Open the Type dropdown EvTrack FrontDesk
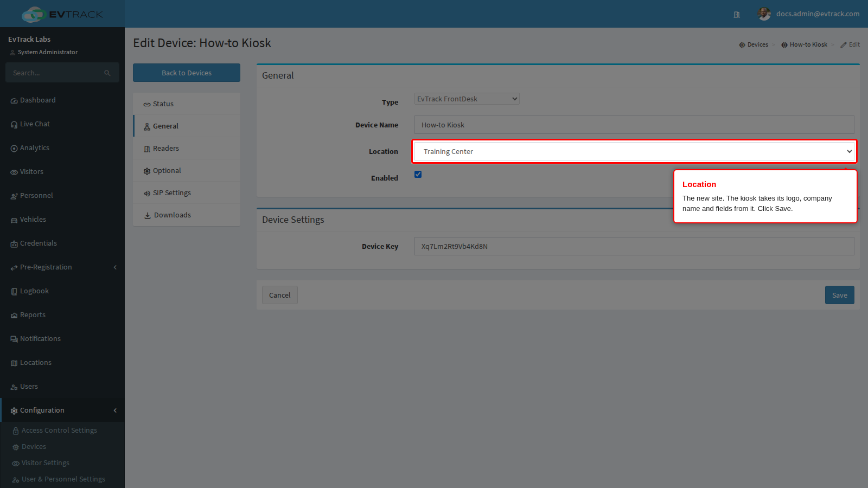 [x=467, y=99]
